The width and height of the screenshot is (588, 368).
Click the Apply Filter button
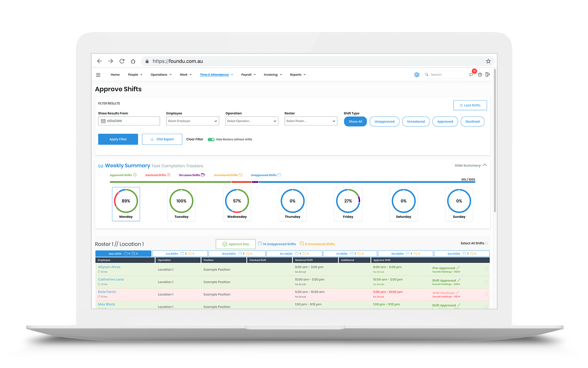point(118,139)
